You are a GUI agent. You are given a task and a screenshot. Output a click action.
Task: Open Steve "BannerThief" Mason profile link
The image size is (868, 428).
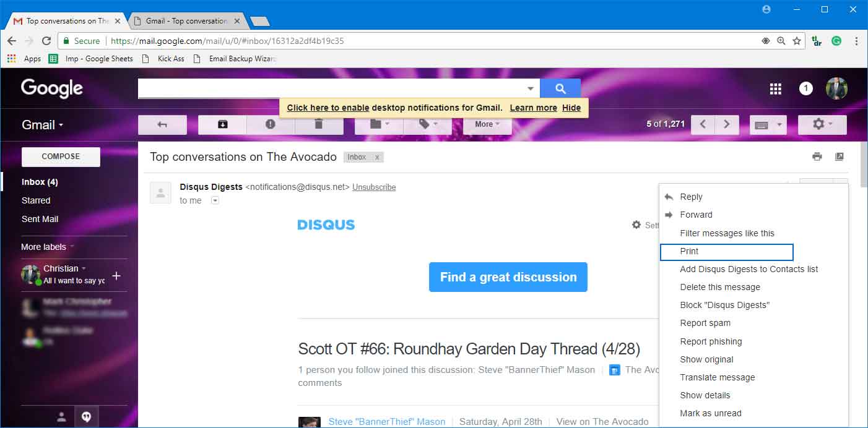(387, 422)
